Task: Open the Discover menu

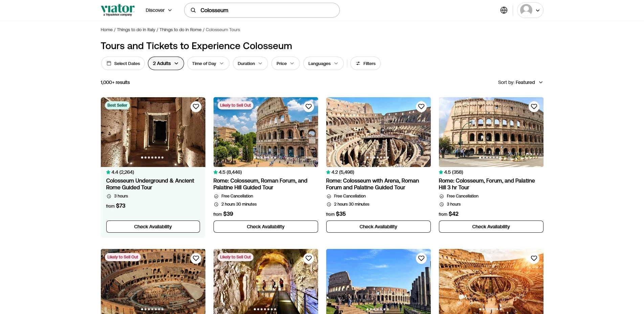Action: 159,10
